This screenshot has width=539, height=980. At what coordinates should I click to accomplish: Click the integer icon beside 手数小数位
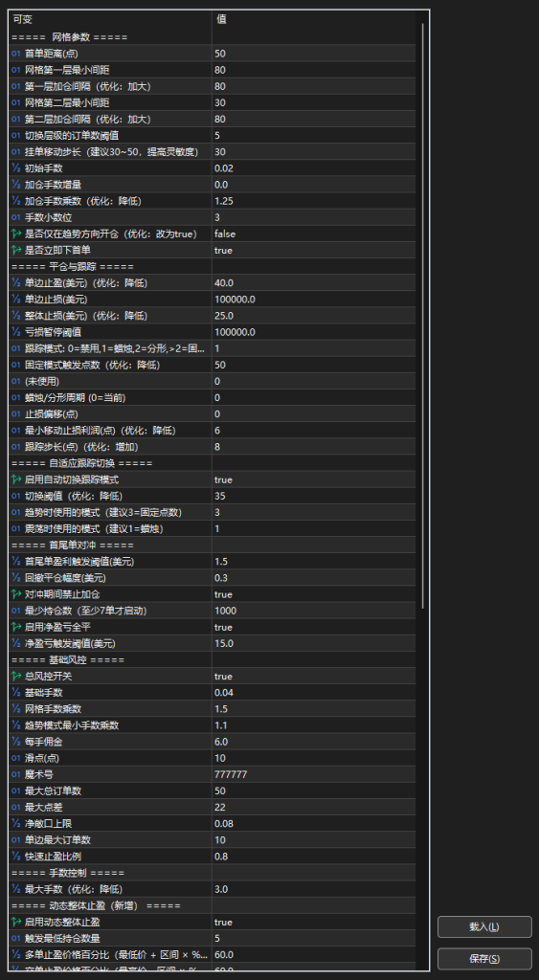(16, 217)
